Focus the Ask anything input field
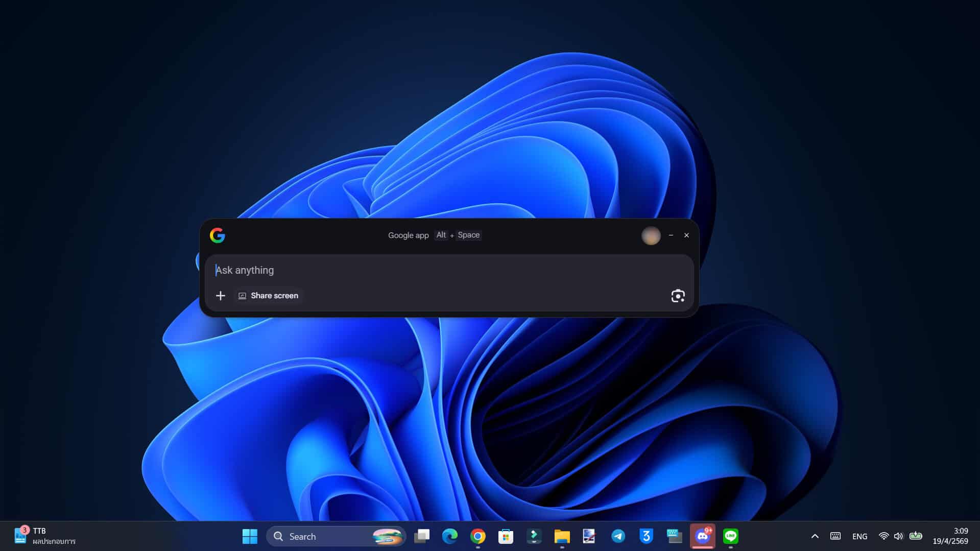 coord(439,270)
